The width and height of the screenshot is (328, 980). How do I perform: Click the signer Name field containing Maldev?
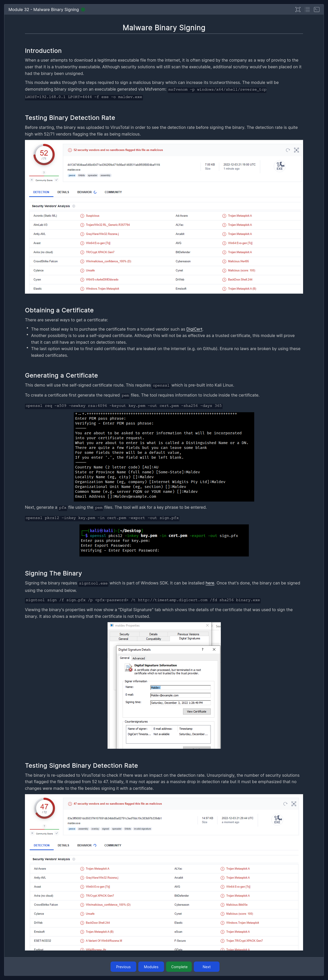pyautogui.click(x=180, y=687)
